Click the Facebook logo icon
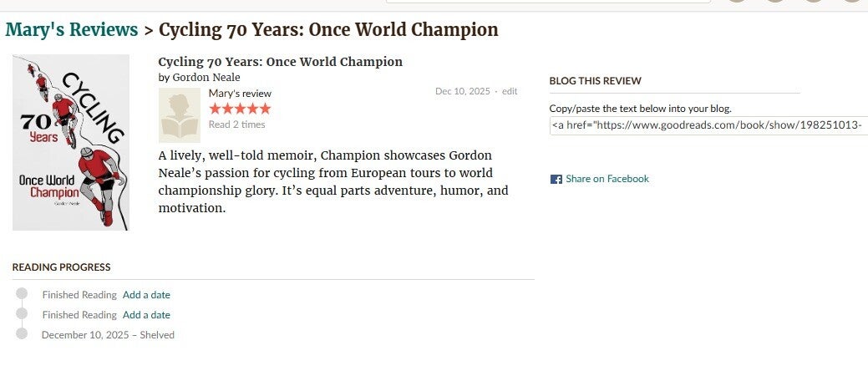868x366 pixels. pos(556,179)
